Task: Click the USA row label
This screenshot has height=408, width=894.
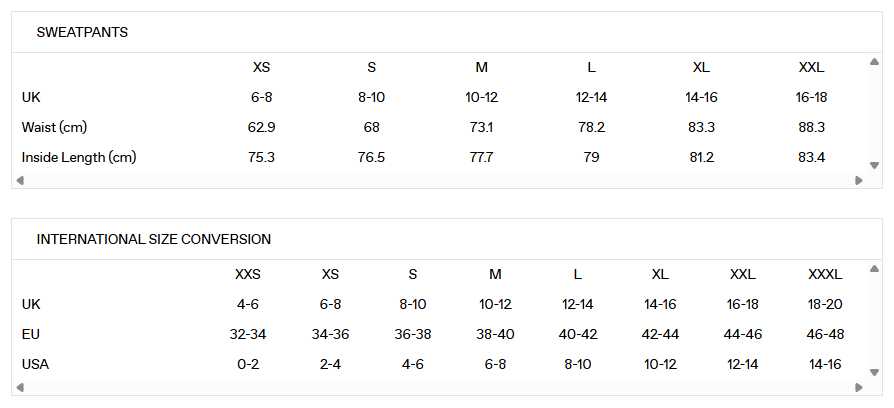Action: click(35, 364)
